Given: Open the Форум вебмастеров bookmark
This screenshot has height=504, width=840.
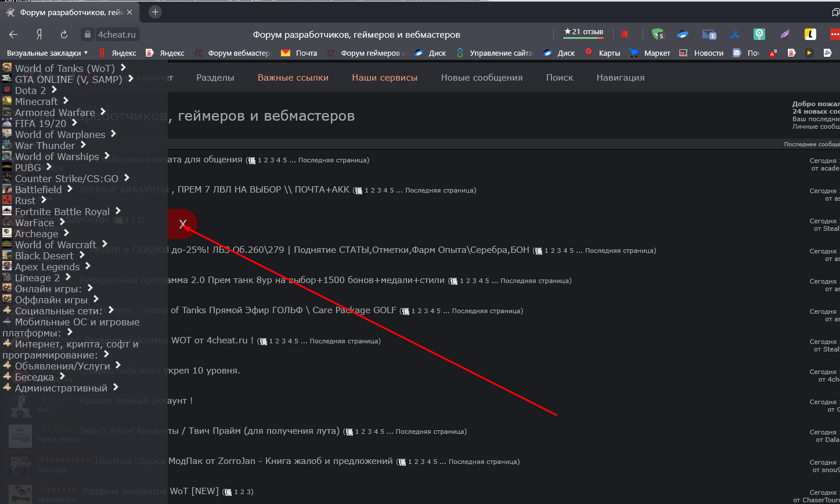Looking at the screenshot, I should (232, 53).
